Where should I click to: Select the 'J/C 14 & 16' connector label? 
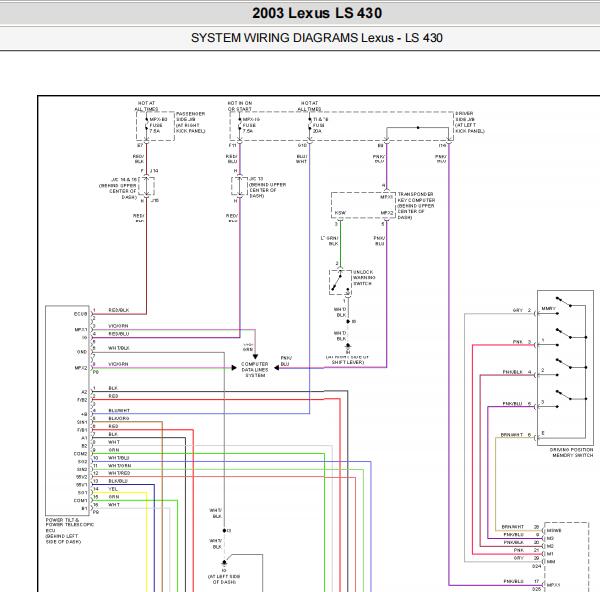[124, 179]
